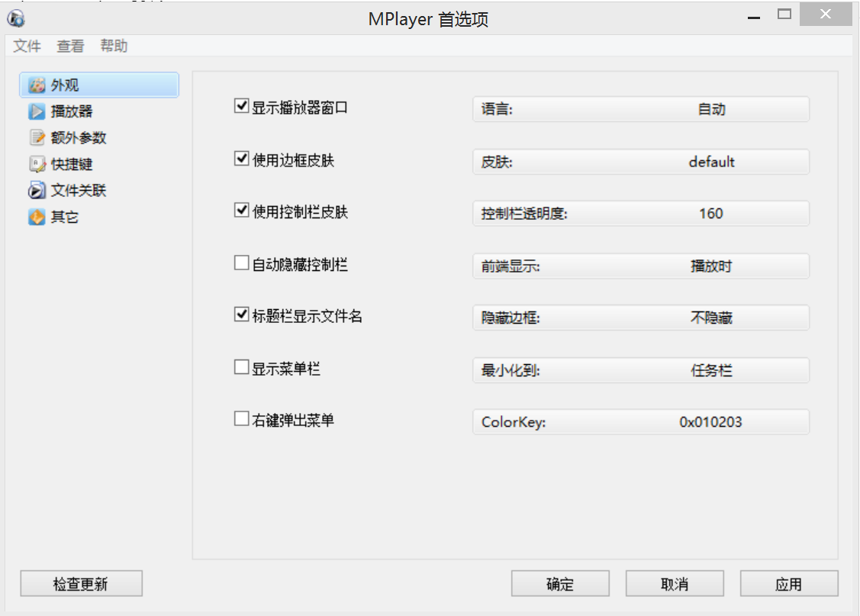Open 快捷键 via its keyboard shortcut icon
860x616 pixels.
[x=37, y=164]
